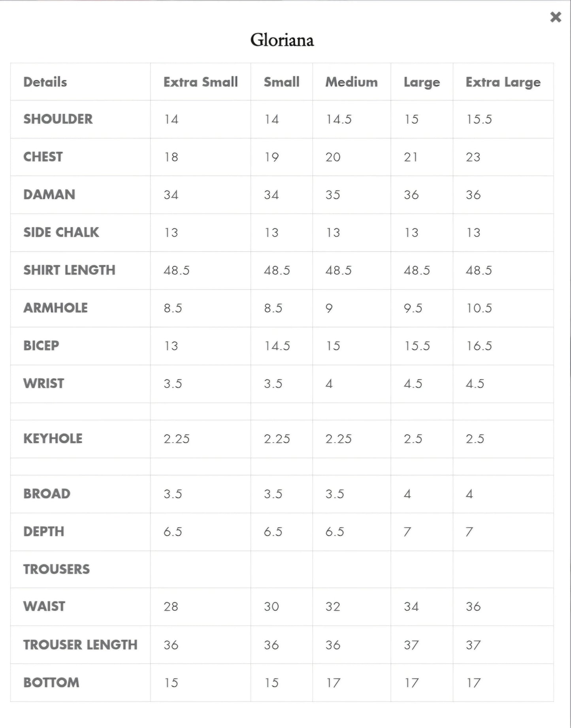Click the Details column header
Viewport: 571px width, 728px height.
[45, 82]
